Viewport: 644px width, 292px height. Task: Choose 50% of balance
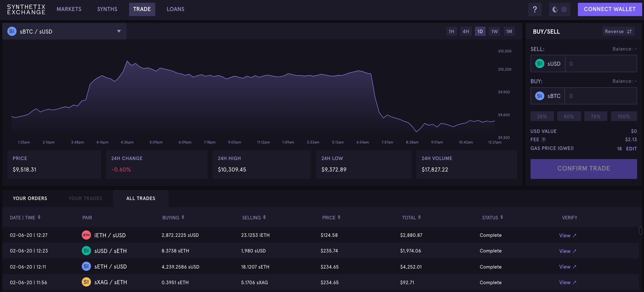tap(569, 116)
